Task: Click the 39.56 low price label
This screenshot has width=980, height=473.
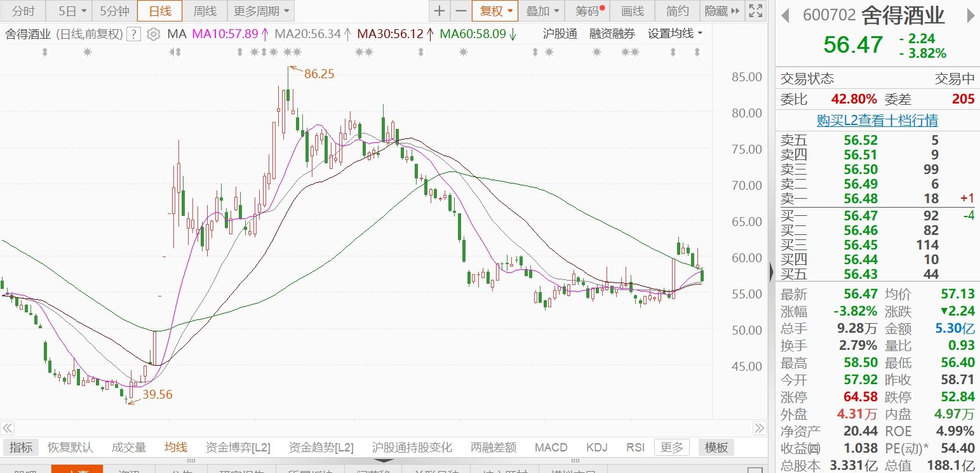Action: coord(157,394)
